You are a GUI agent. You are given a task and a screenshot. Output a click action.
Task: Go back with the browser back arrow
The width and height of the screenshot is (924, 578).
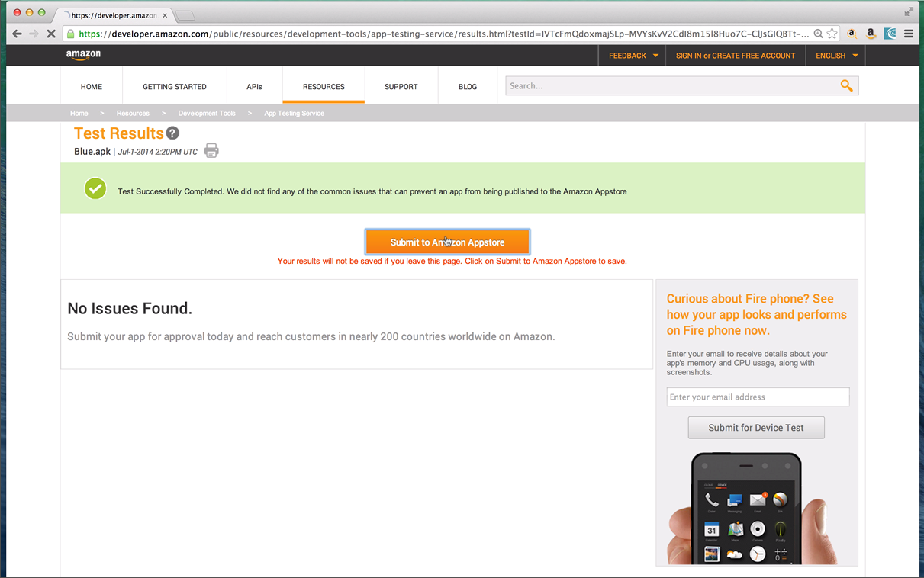(17, 34)
